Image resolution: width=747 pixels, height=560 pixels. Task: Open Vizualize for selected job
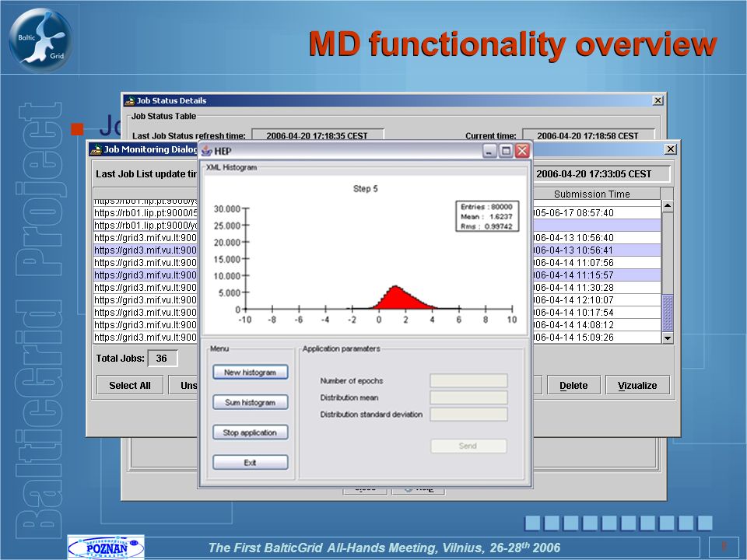click(637, 385)
